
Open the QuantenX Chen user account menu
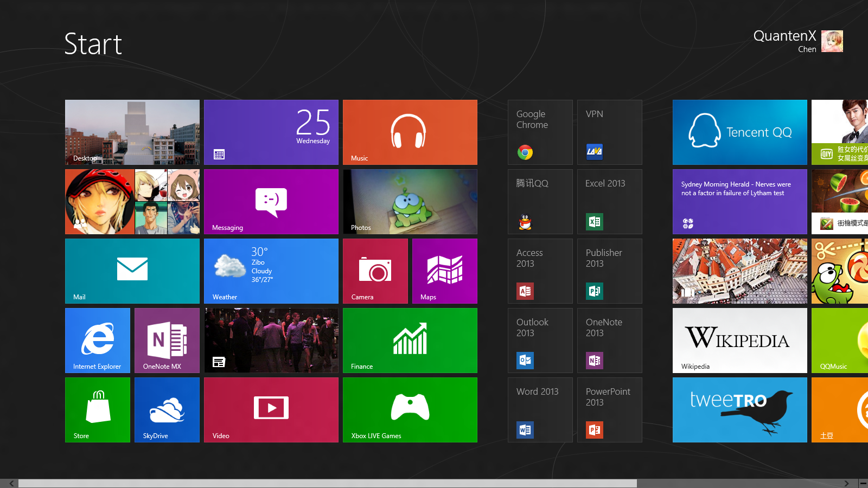pos(798,41)
